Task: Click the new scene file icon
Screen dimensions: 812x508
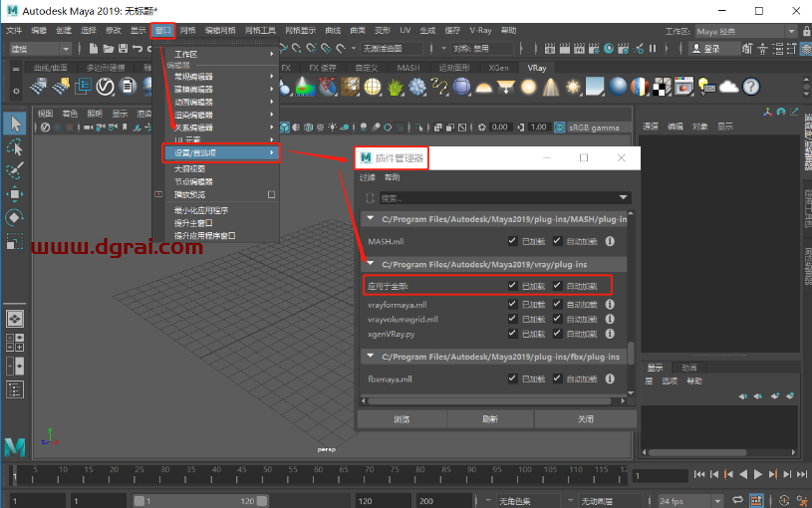Action: point(94,49)
